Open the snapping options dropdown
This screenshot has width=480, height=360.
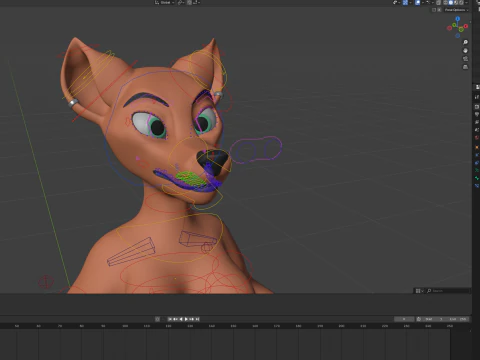(196, 2)
